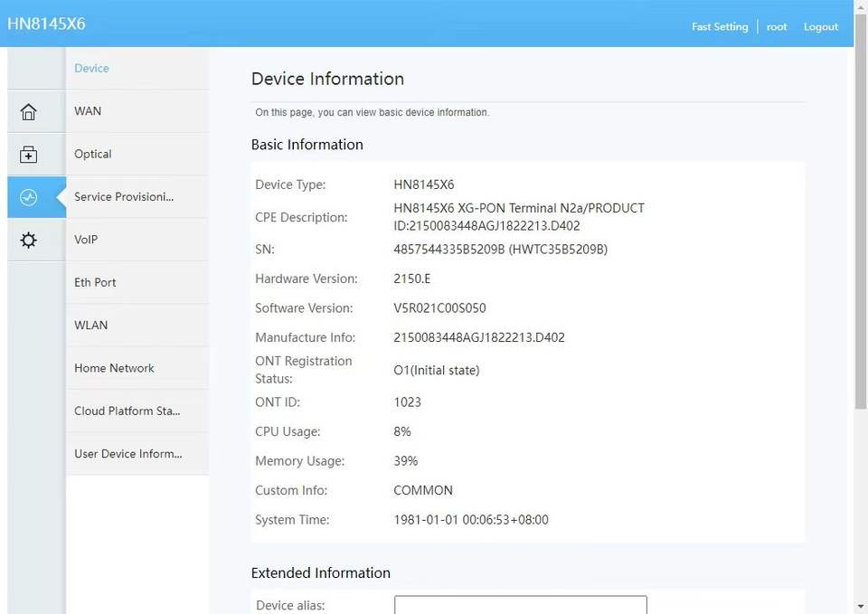Click the HN8145X6 header title
Viewport: 868px width, 614px height.
click(46, 24)
